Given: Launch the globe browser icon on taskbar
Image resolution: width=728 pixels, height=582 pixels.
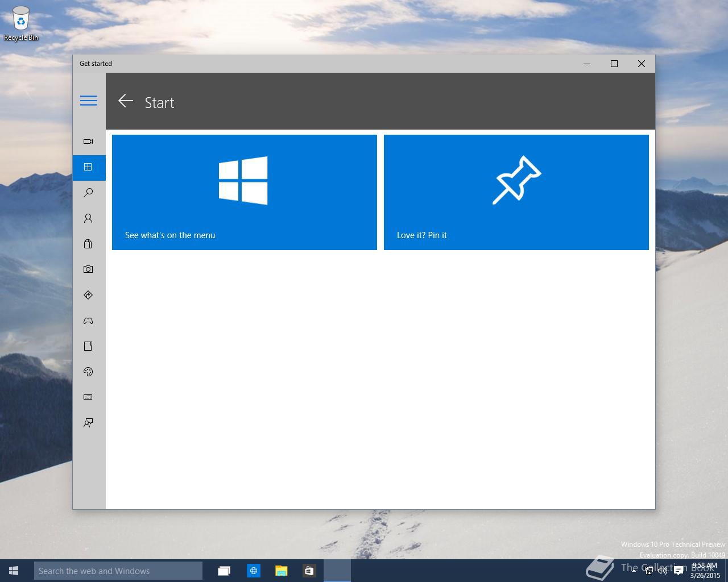Looking at the screenshot, I should click(x=253, y=571).
